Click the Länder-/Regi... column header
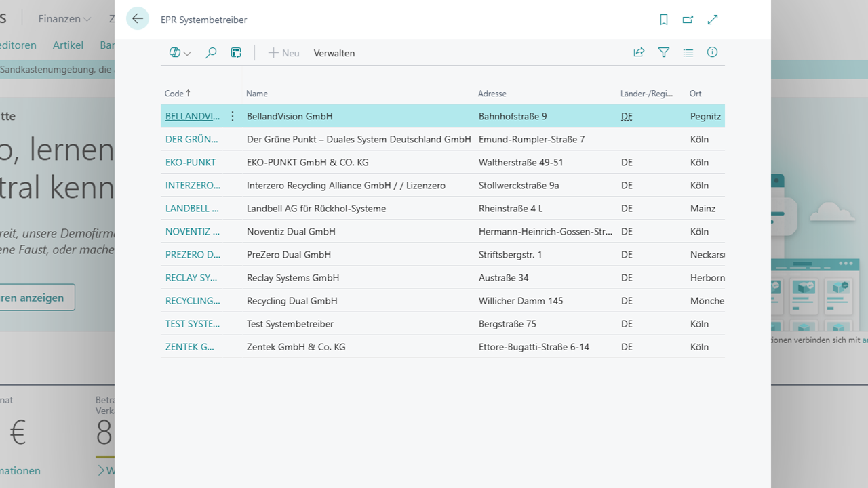868x488 pixels. pyautogui.click(x=647, y=94)
